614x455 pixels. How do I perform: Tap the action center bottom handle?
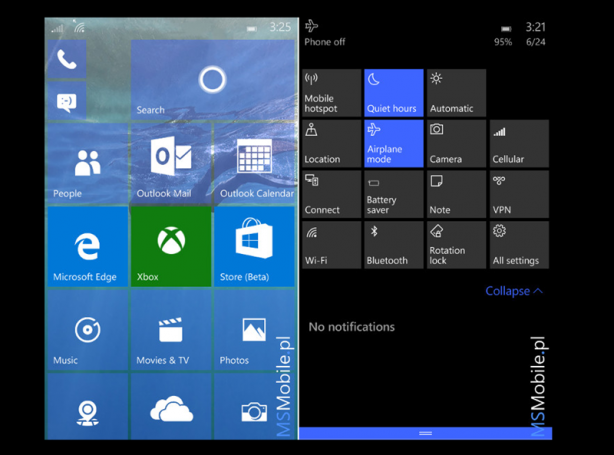pos(425,433)
